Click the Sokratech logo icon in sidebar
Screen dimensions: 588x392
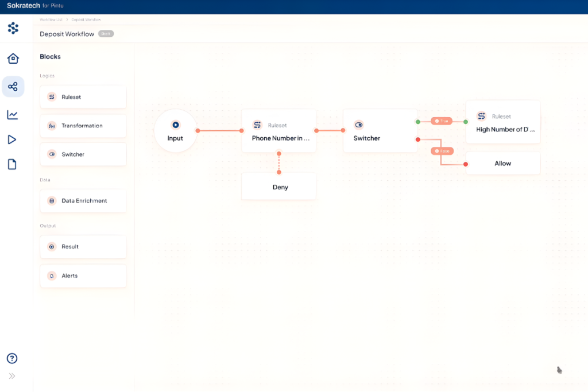coord(13,28)
